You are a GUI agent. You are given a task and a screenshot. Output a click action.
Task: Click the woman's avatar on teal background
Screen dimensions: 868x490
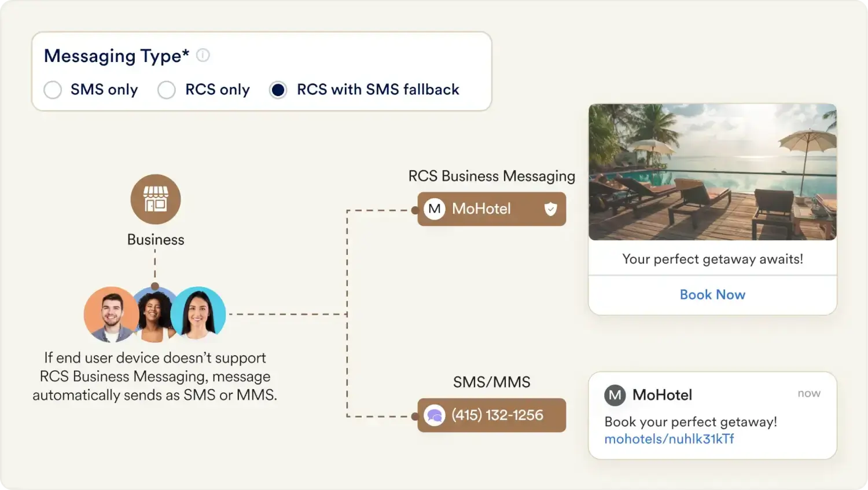tap(198, 313)
